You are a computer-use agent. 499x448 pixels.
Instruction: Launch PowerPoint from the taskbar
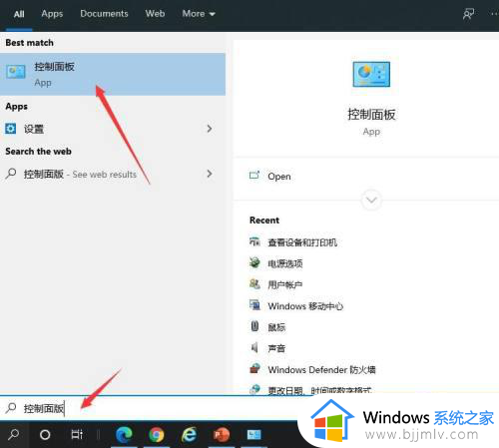pyautogui.click(x=222, y=434)
